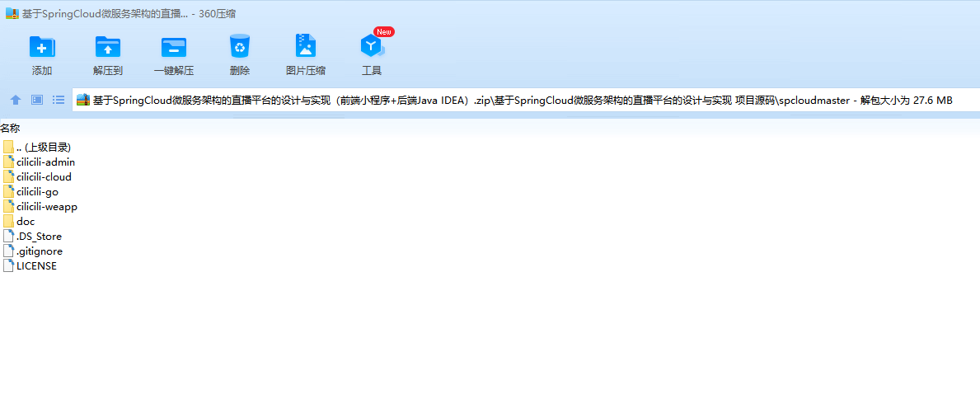Select the cilicili-go folder
This screenshot has height=394, width=980.
click(30, 192)
